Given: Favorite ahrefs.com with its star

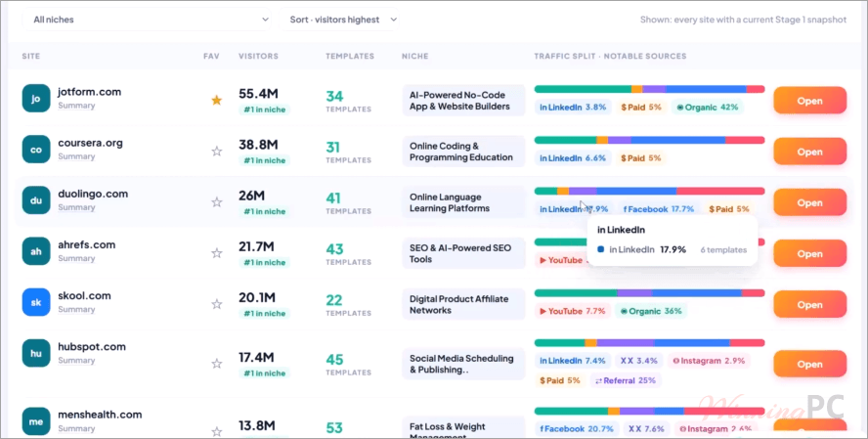Looking at the screenshot, I should (217, 253).
